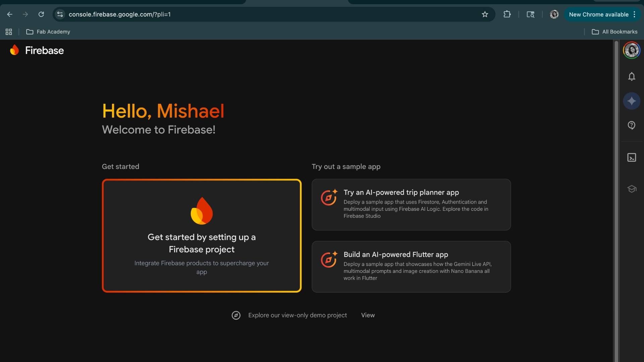Click the Firebase flame logo

coord(14,50)
